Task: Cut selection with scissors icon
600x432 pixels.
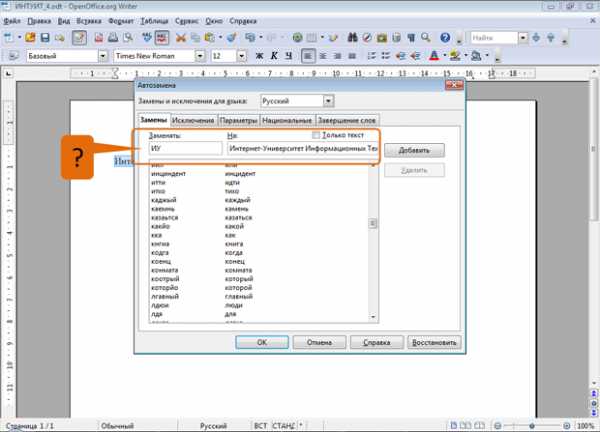Action: click(181, 37)
